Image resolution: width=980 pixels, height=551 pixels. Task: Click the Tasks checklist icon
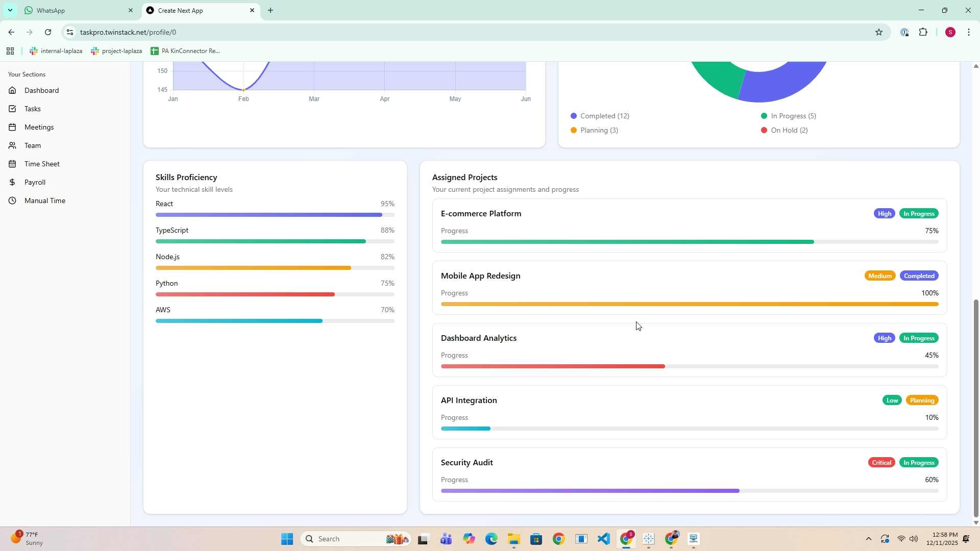point(12,109)
